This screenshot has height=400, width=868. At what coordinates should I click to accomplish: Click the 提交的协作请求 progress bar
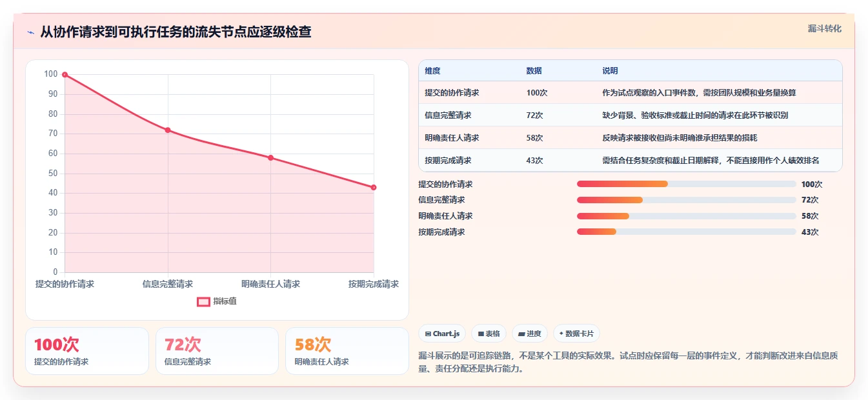click(x=687, y=184)
